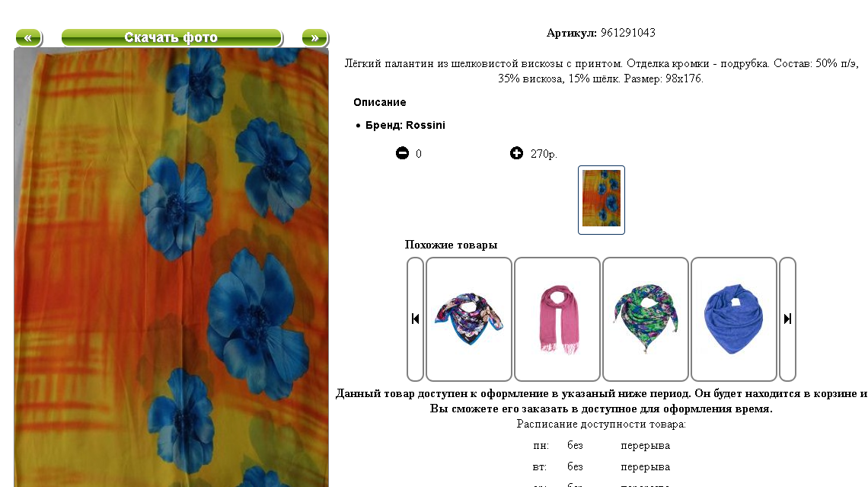Select the orange scarf thumbnail under price
The width and height of the screenshot is (868, 487).
(x=602, y=200)
